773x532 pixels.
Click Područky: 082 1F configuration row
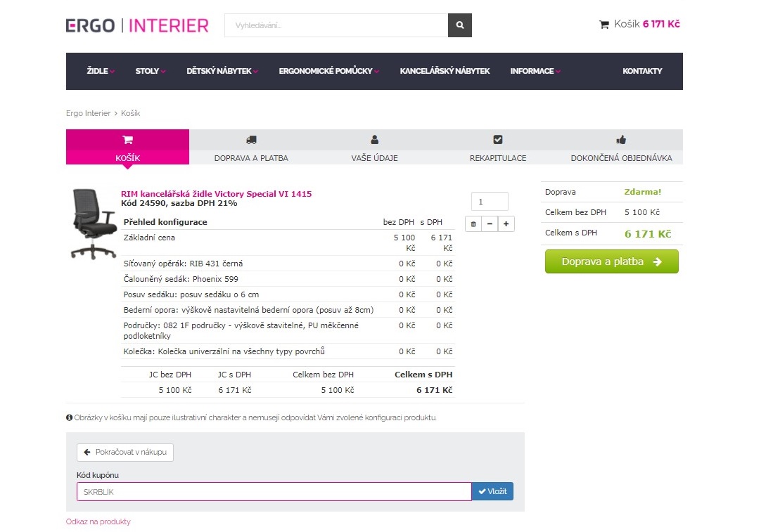point(288,330)
